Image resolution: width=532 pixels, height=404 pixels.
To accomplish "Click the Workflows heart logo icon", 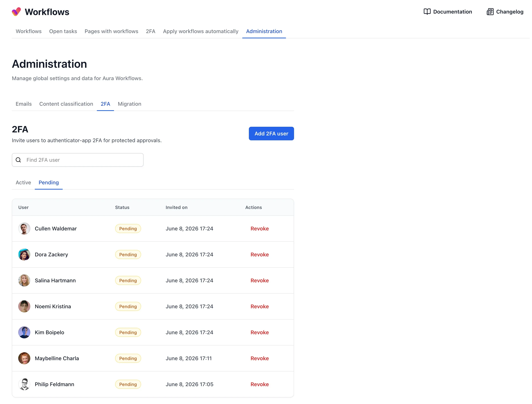I will click(x=16, y=11).
